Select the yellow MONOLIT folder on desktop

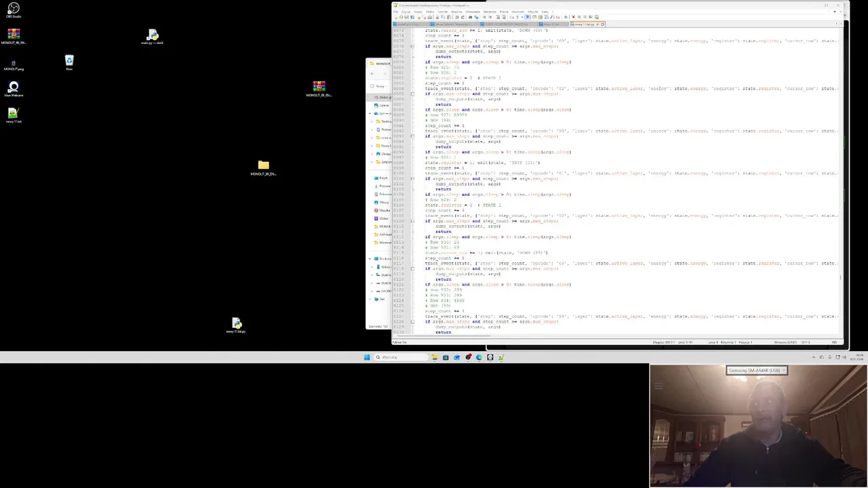click(x=263, y=167)
